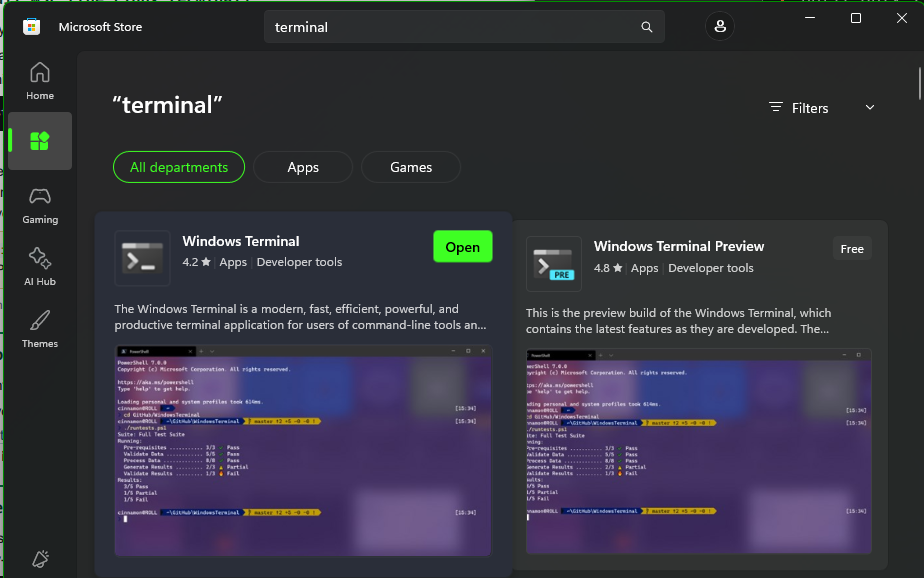Open the Gaming section

click(x=40, y=206)
